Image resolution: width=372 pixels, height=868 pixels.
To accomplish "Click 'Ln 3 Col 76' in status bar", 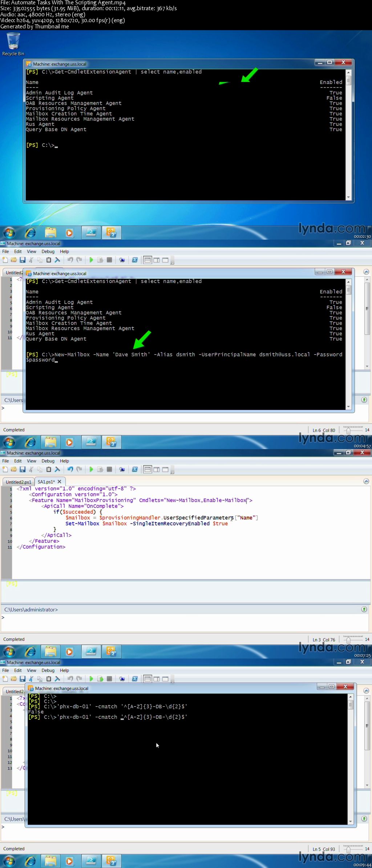I will point(324,640).
